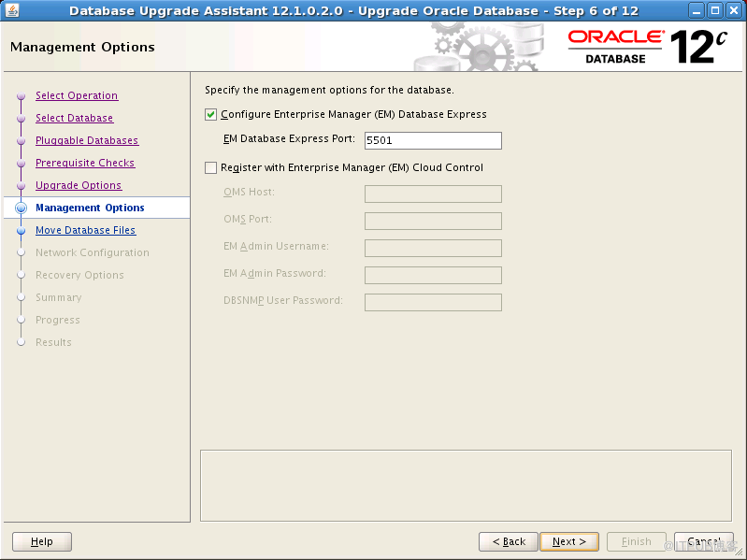This screenshot has height=560, width=747.
Task: Jump to Move Database Files step
Action: click(86, 230)
